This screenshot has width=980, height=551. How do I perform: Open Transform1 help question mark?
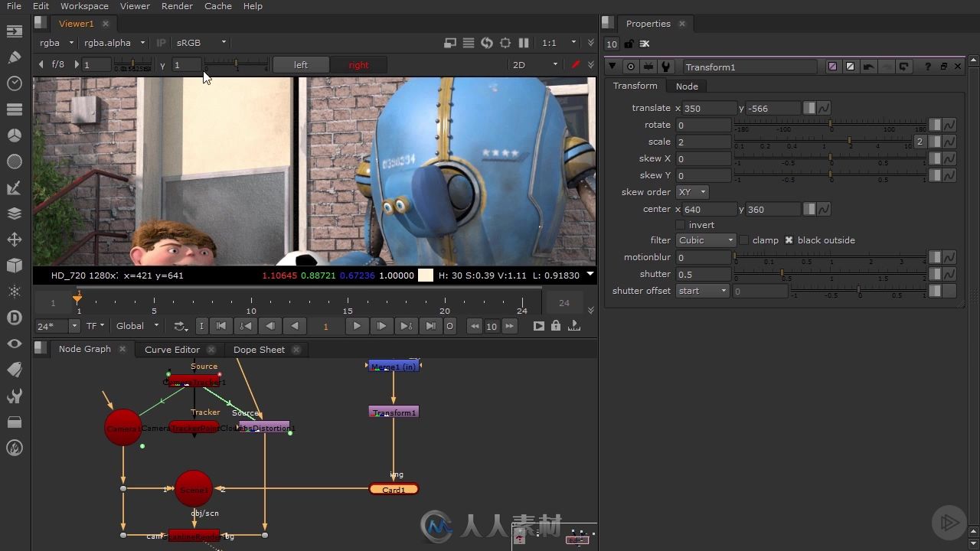(x=929, y=67)
